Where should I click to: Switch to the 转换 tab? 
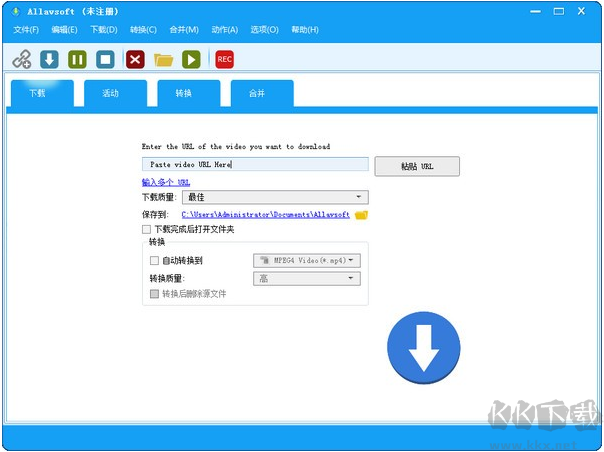(189, 93)
